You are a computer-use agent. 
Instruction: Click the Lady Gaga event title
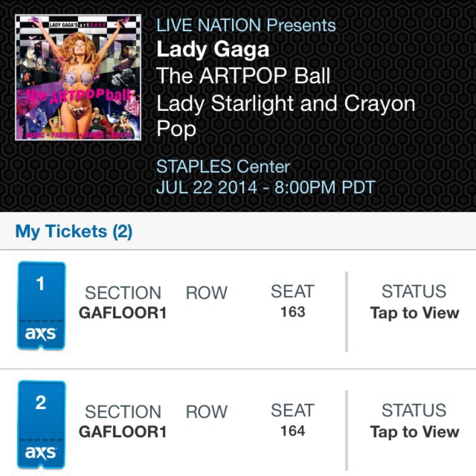tap(213, 49)
